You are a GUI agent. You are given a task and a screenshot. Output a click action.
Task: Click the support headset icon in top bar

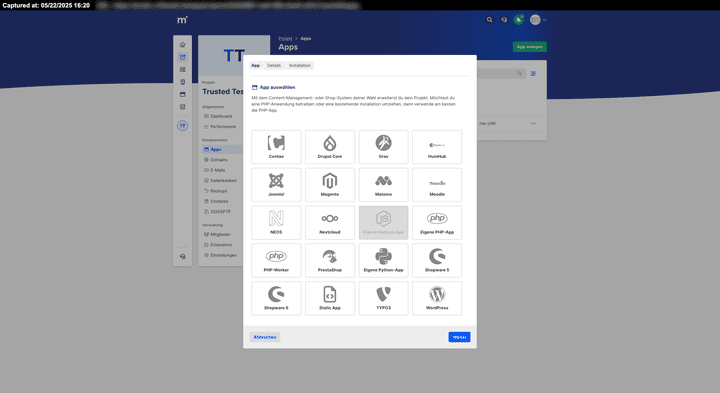coord(504,20)
